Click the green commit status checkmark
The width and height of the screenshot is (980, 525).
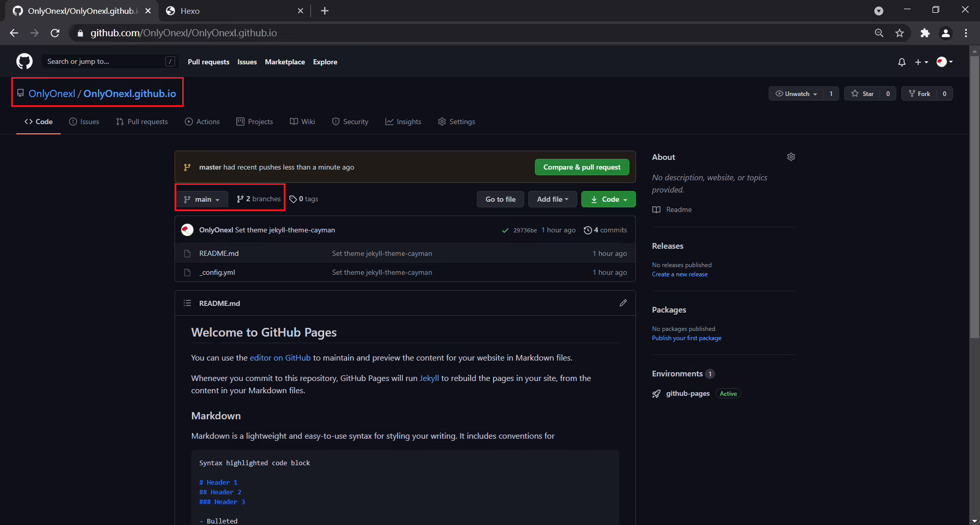(505, 230)
